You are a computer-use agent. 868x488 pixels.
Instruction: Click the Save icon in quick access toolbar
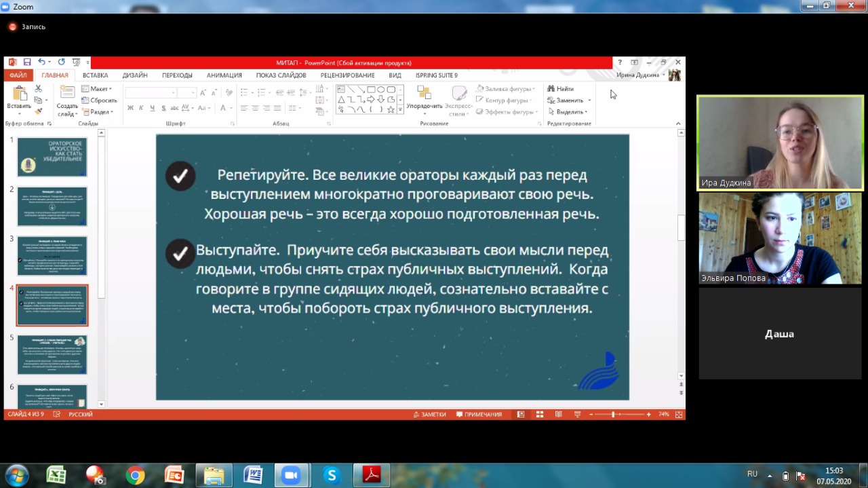pyautogui.click(x=27, y=62)
